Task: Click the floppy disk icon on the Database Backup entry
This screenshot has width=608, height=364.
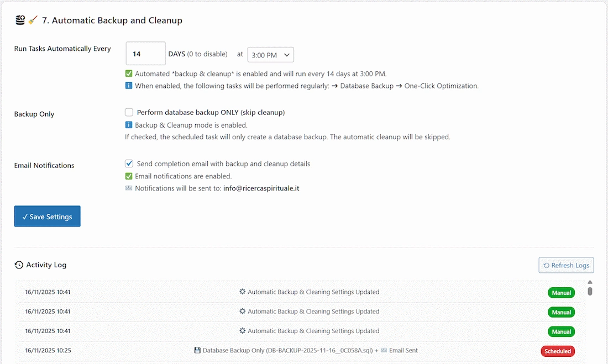Action: pos(198,350)
